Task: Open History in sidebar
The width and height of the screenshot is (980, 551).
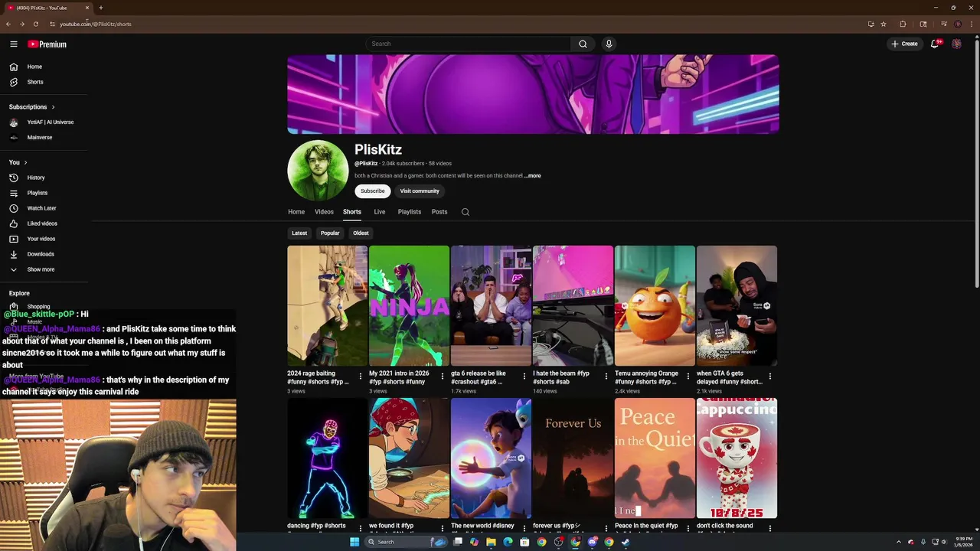Action: (x=35, y=178)
